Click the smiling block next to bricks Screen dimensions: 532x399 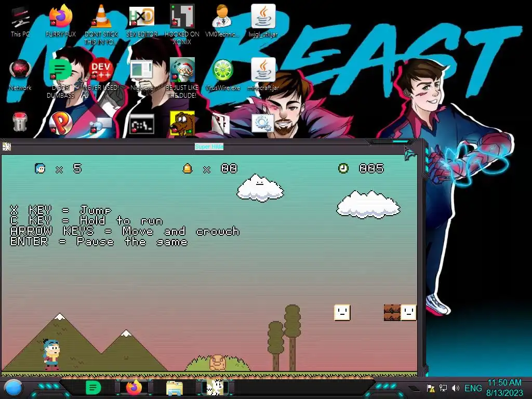(x=408, y=312)
